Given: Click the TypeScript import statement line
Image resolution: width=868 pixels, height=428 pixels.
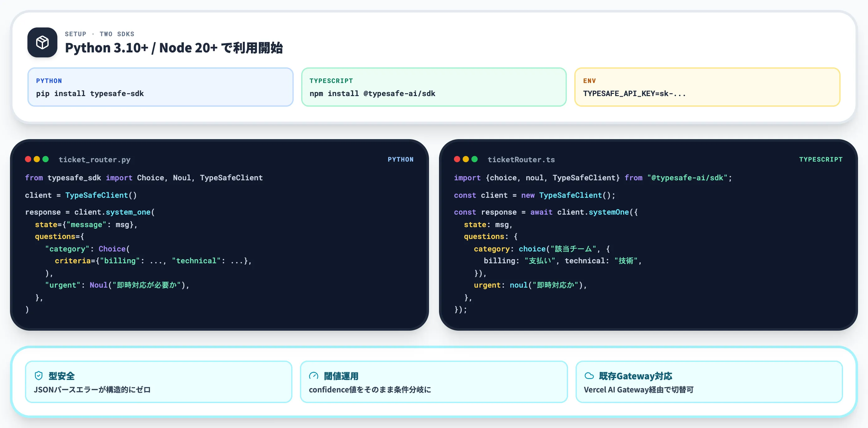Looking at the screenshot, I should pos(593,178).
